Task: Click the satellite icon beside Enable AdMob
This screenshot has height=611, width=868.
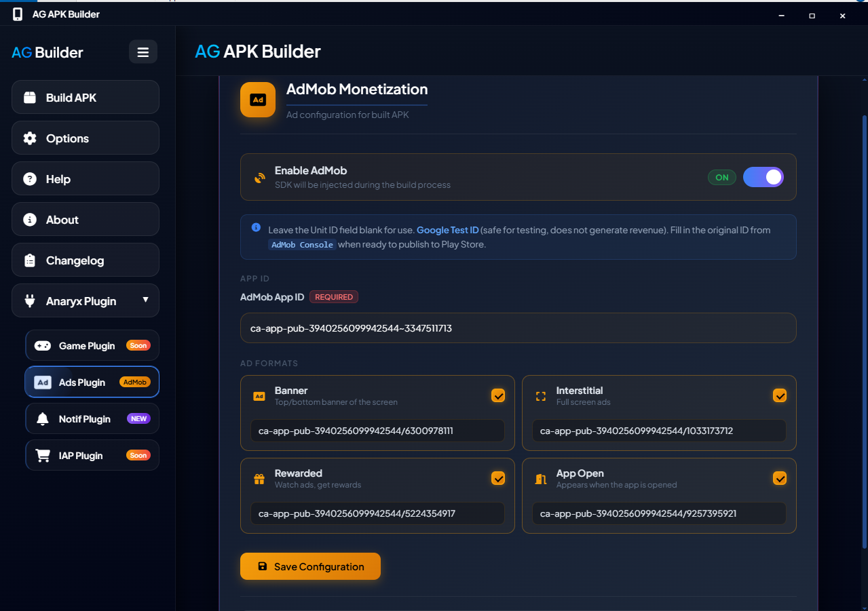Action: point(259,178)
